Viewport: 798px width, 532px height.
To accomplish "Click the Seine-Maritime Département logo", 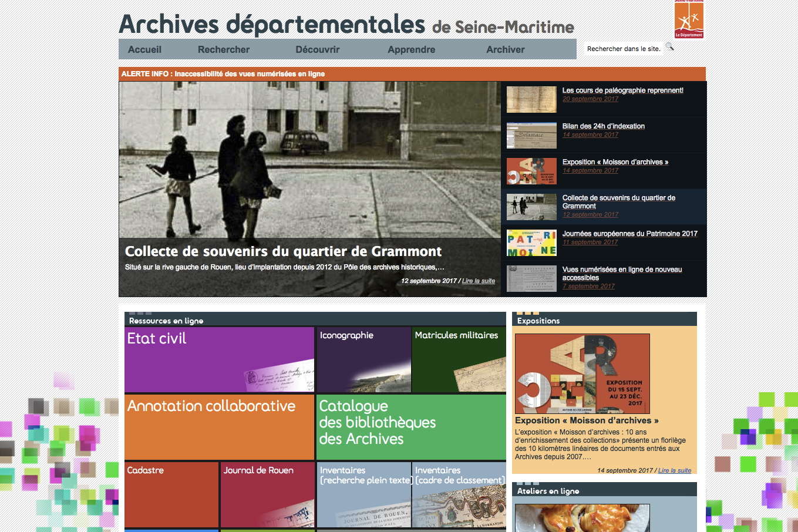I will pos(689,19).
